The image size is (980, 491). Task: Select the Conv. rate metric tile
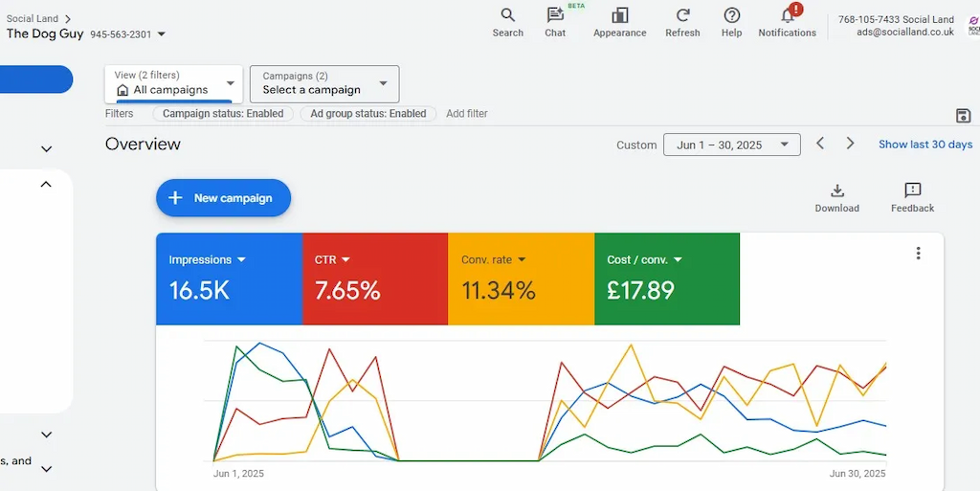[521, 279]
